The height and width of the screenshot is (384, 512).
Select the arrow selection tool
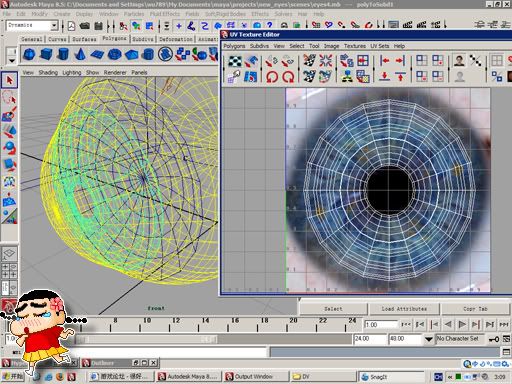(x=9, y=80)
